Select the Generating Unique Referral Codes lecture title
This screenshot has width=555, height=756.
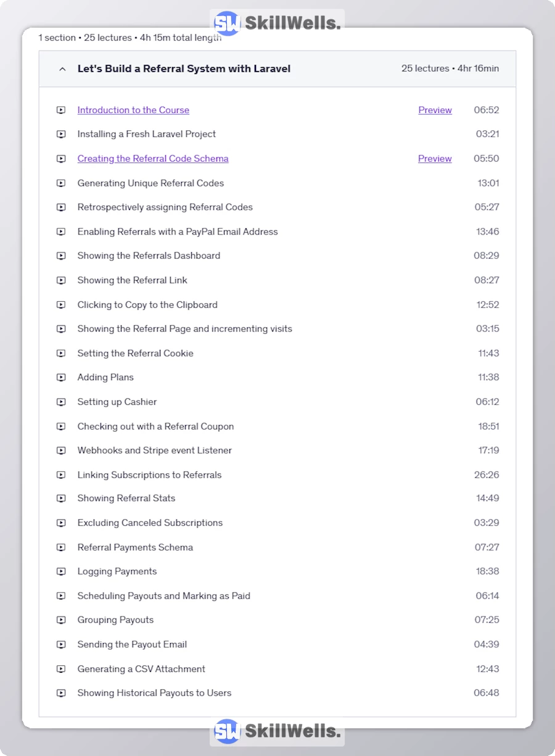pyautogui.click(x=150, y=183)
